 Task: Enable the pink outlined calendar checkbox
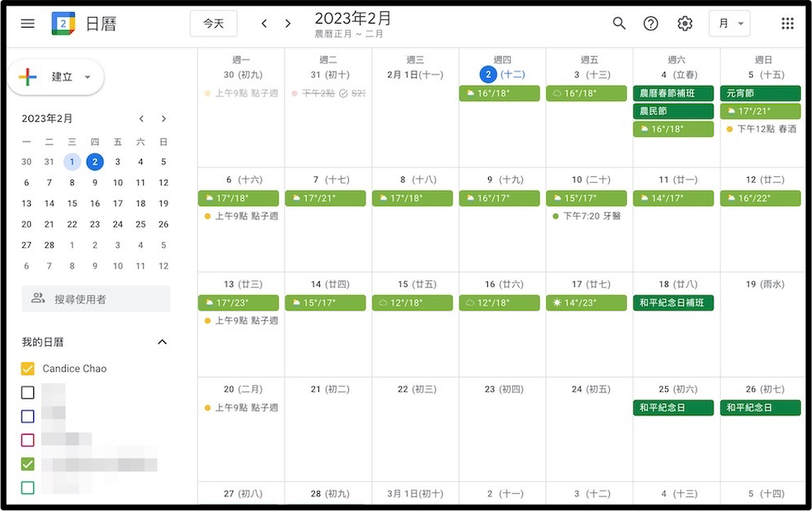[x=28, y=440]
